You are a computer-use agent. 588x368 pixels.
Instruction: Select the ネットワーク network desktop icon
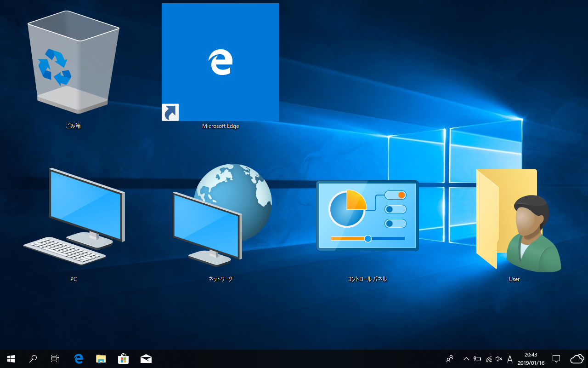pyautogui.click(x=222, y=215)
